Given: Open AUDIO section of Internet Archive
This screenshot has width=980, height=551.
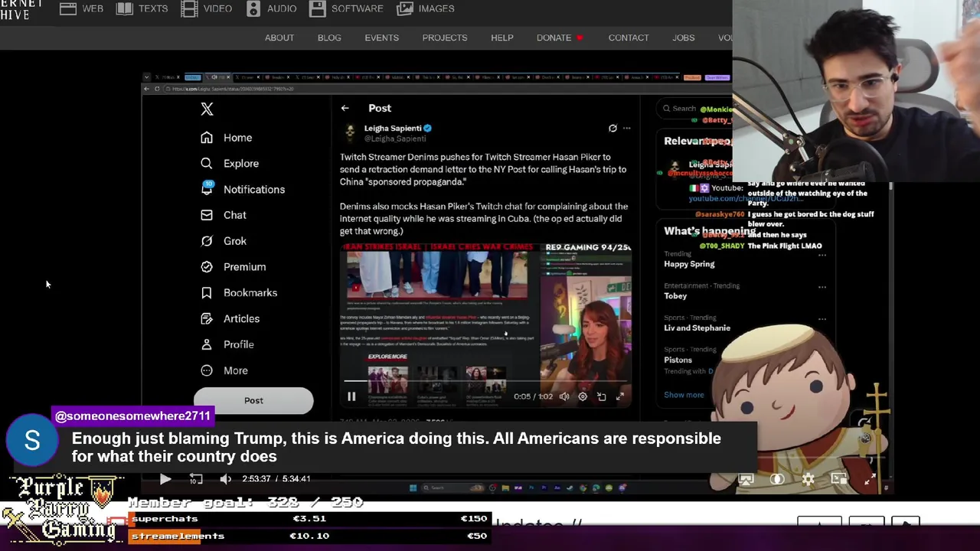Looking at the screenshot, I should coord(272,8).
